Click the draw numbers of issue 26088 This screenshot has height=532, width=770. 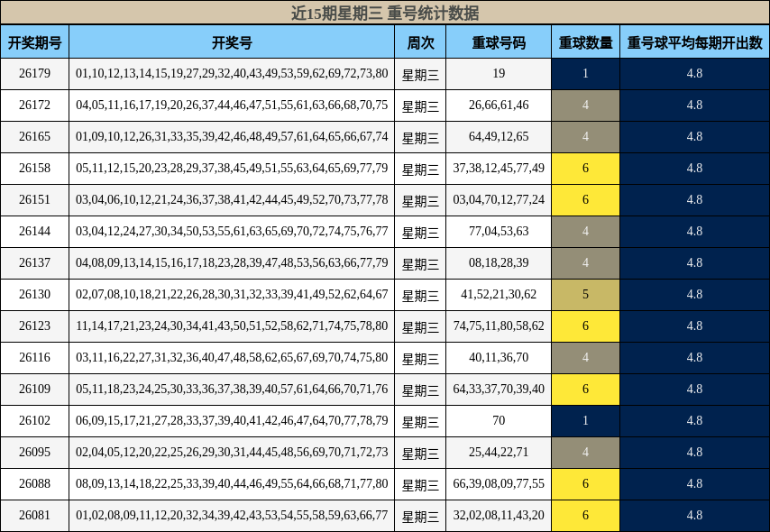tap(232, 483)
